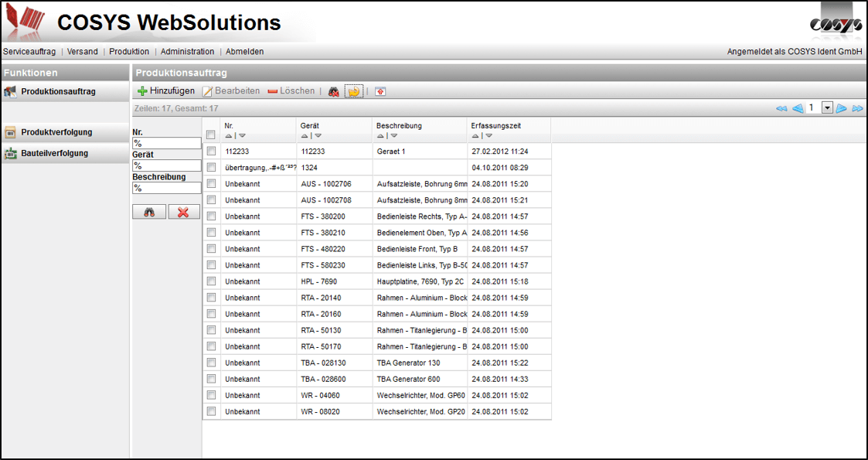The width and height of the screenshot is (868, 460).
Task: Sort the Nr. column descending
Action: tap(242, 135)
